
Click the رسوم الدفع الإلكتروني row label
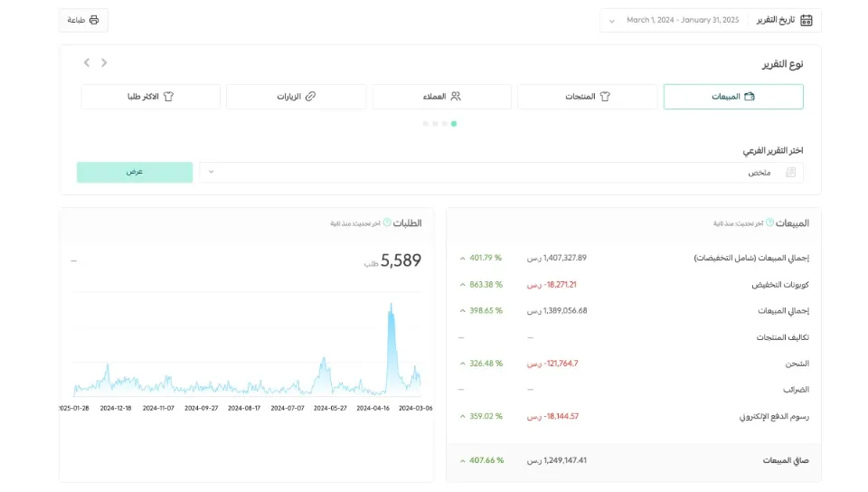click(775, 416)
